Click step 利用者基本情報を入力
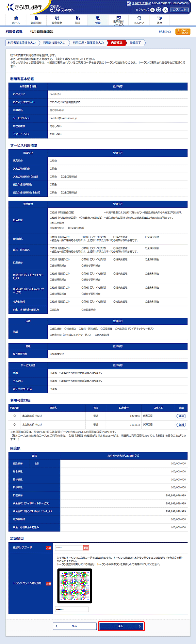The width and height of the screenshot is (196, 644). [22, 43]
